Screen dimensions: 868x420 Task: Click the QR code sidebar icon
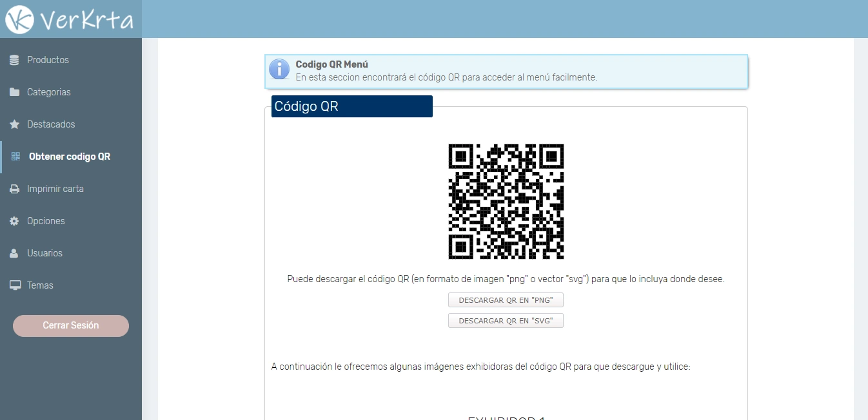tap(15, 157)
